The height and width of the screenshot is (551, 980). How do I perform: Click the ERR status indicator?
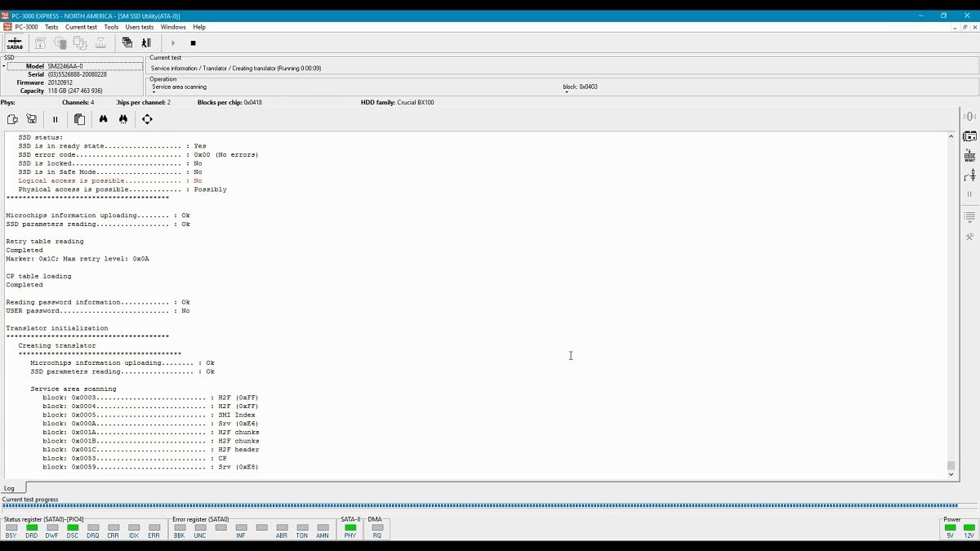[154, 528]
